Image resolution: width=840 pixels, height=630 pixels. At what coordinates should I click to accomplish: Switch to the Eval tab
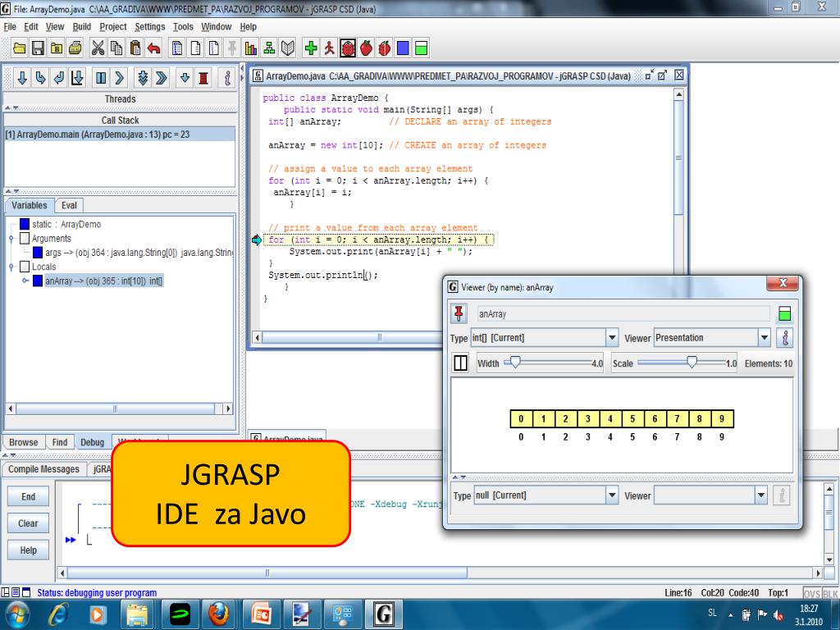69,205
